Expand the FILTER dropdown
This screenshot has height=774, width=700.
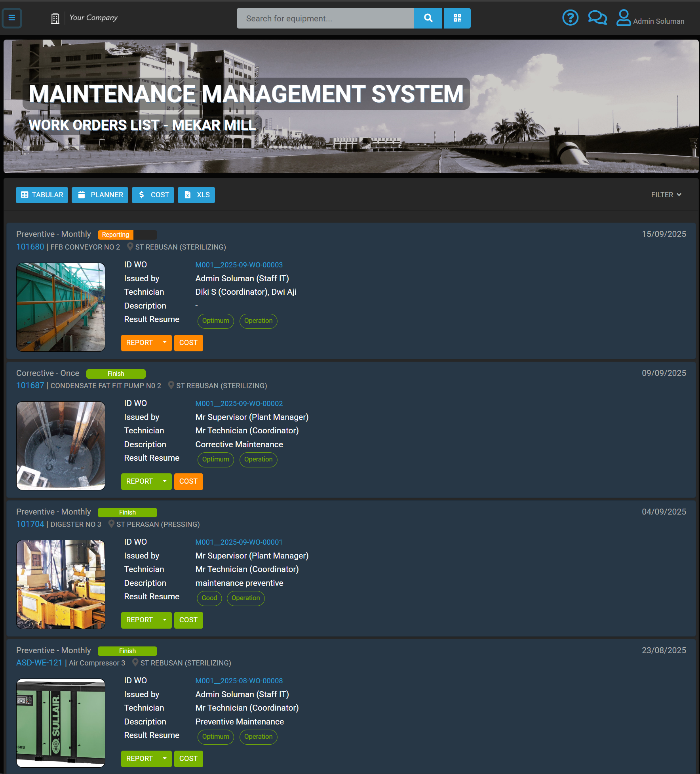pyautogui.click(x=666, y=195)
